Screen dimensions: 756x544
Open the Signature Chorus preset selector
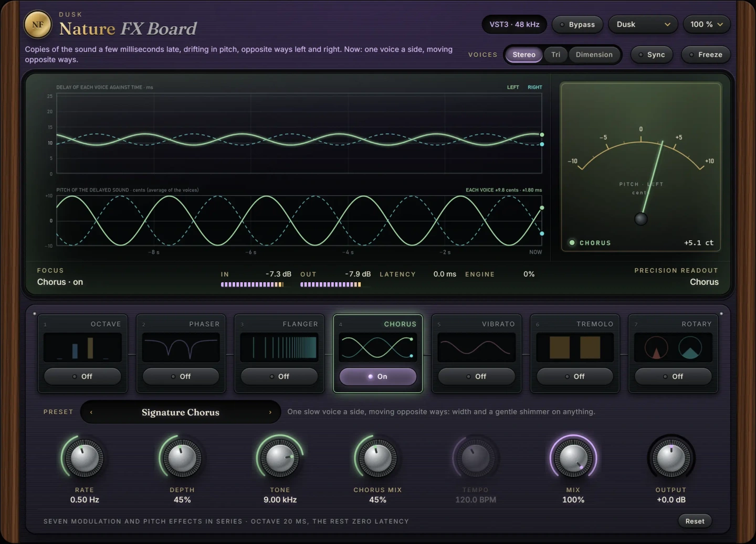(x=181, y=412)
